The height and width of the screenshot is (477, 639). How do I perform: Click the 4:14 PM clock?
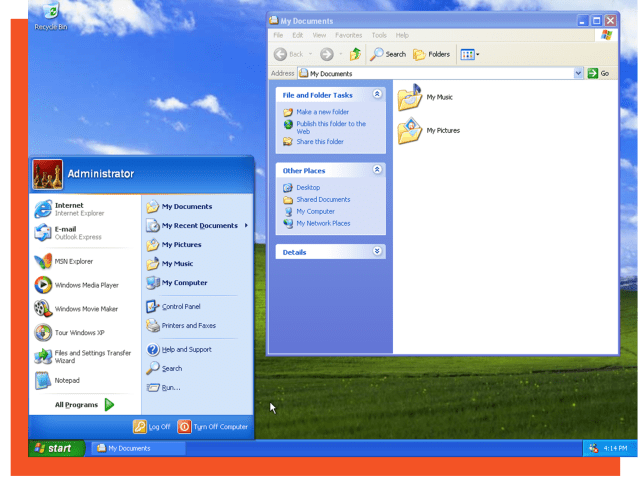(x=615, y=448)
